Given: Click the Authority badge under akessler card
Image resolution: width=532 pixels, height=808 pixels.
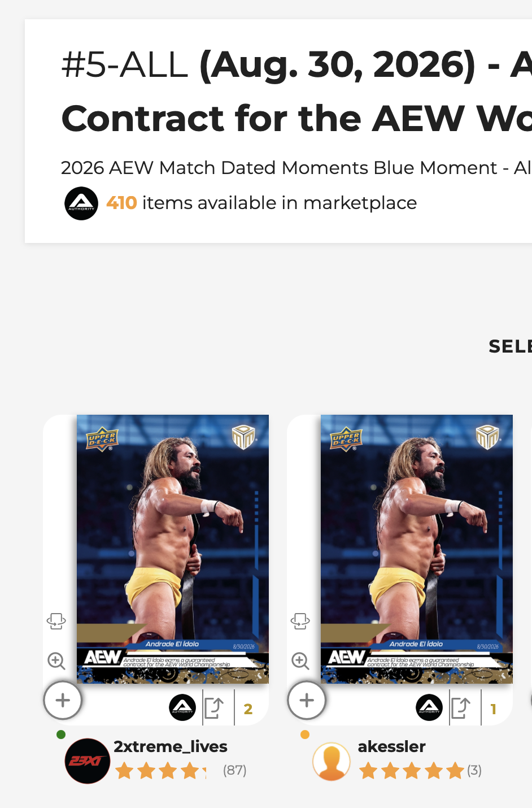Looking at the screenshot, I should (429, 707).
